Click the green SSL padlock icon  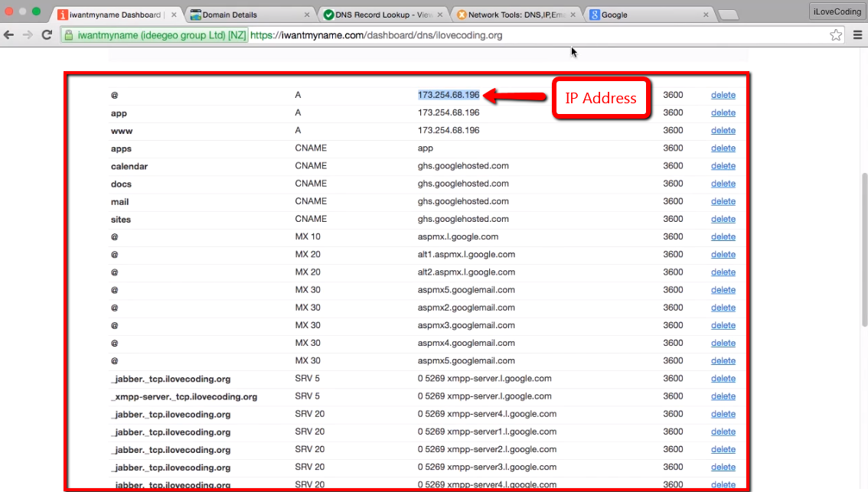pyautogui.click(x=69, y=35)
